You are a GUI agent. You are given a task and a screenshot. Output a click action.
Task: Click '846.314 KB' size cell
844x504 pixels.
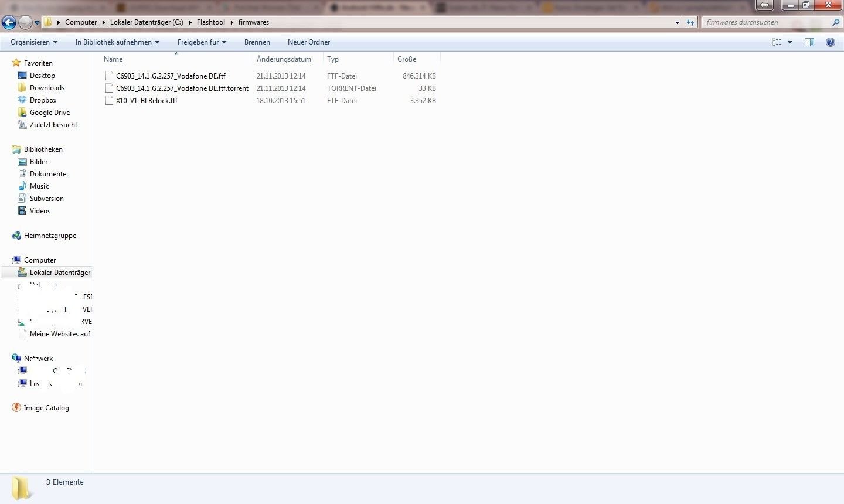click(x=419, y=76)
